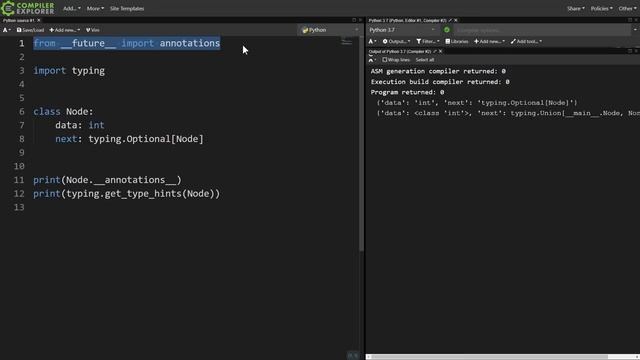Click the Compiler Explorer logo
Viewport: 640px width, 360px height.
(28, 8)
